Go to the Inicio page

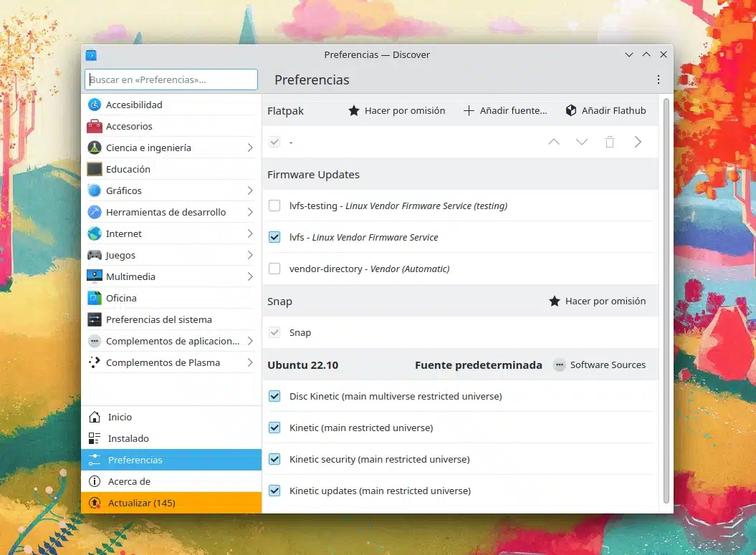click(171, 418)
